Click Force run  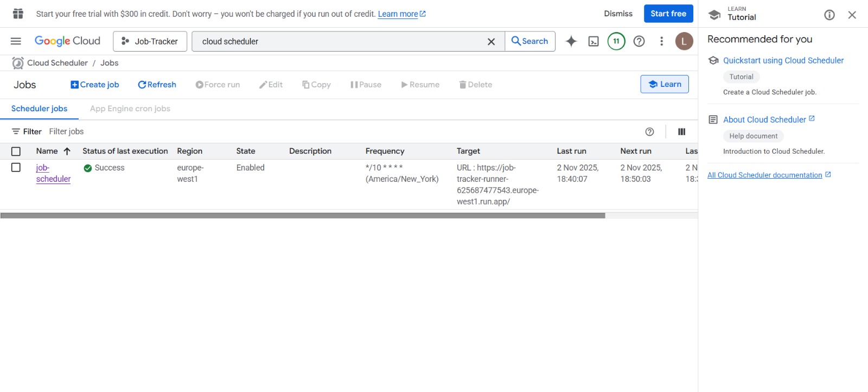tap(218, 85)
